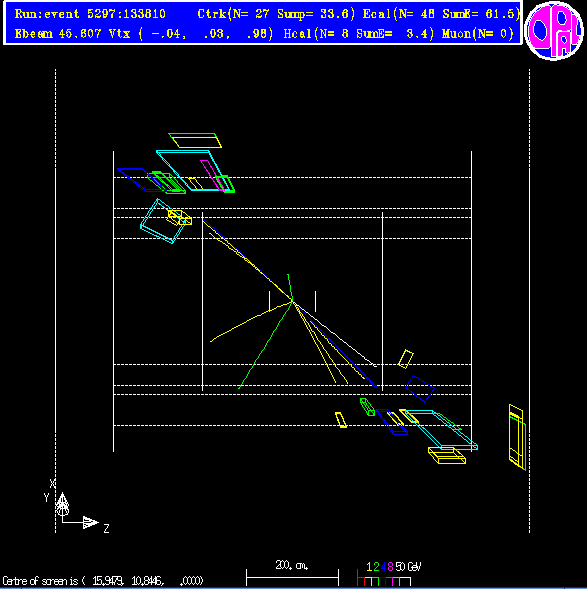Viewport: 587px width, 589px height.
Task: Click the large cyan calorimeter block at top
Action: click(193, 170)
